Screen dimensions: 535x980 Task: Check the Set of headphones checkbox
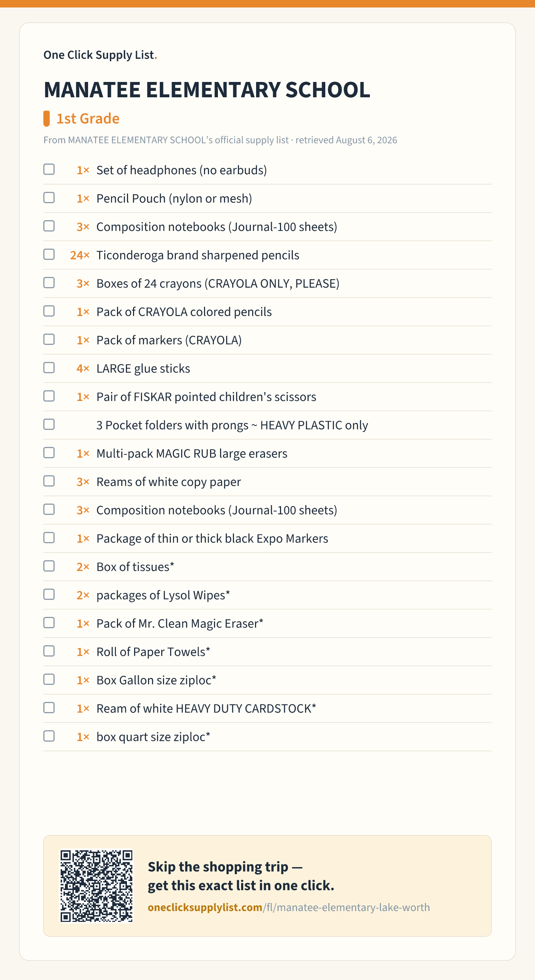click(x=49, y=169)
